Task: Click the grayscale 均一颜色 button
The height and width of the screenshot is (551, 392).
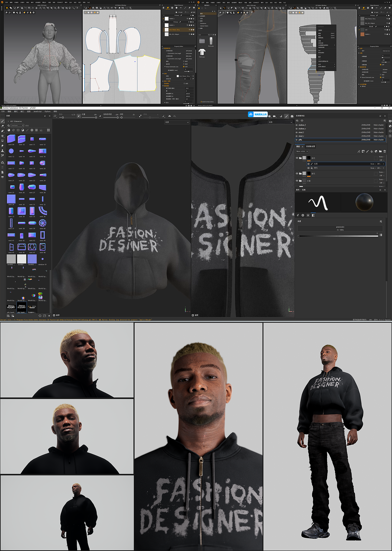Action: click(340, 228)
